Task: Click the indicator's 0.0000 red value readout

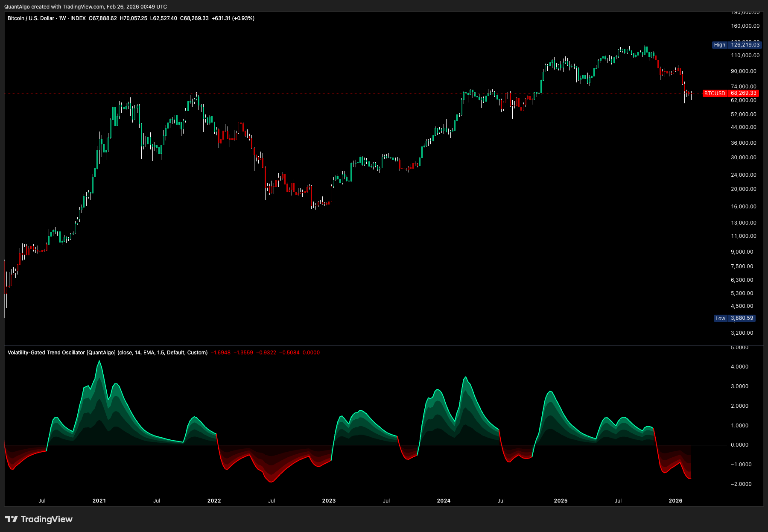Action: pyautogui.click(x=311, y=353)
